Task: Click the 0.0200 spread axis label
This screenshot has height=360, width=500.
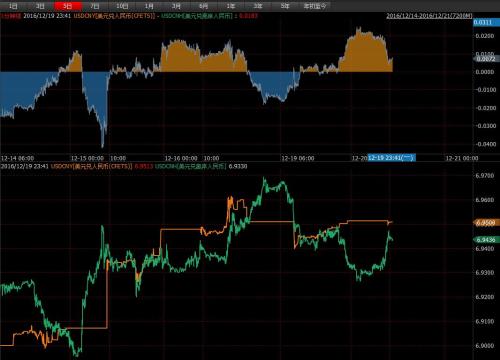Action: click(485, 36)
